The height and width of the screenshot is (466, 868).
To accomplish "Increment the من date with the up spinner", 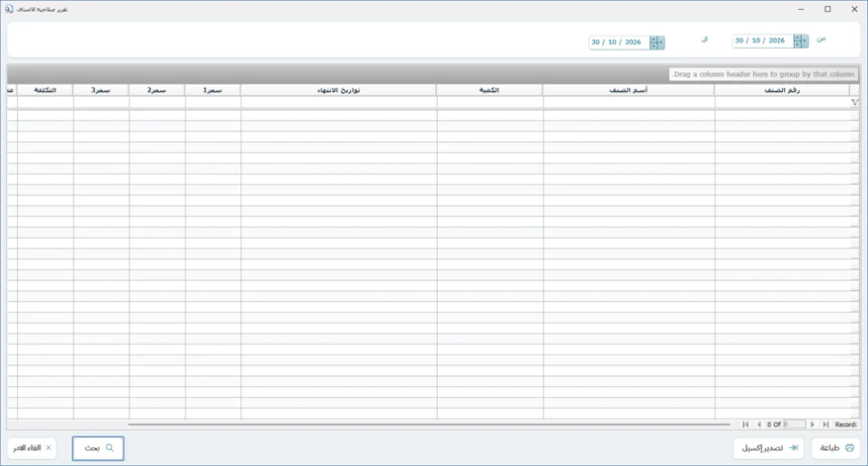I will [x=797, y=38].
